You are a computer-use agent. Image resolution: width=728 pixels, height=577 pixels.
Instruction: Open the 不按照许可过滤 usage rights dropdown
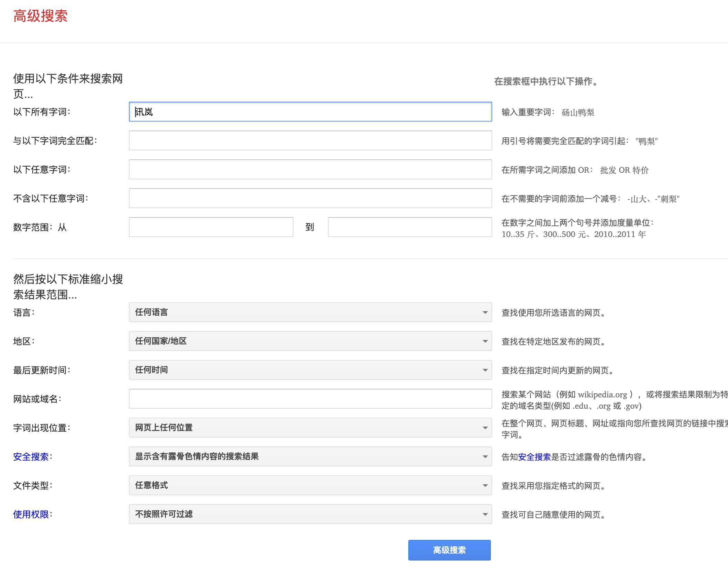click(x=310, y=514)
